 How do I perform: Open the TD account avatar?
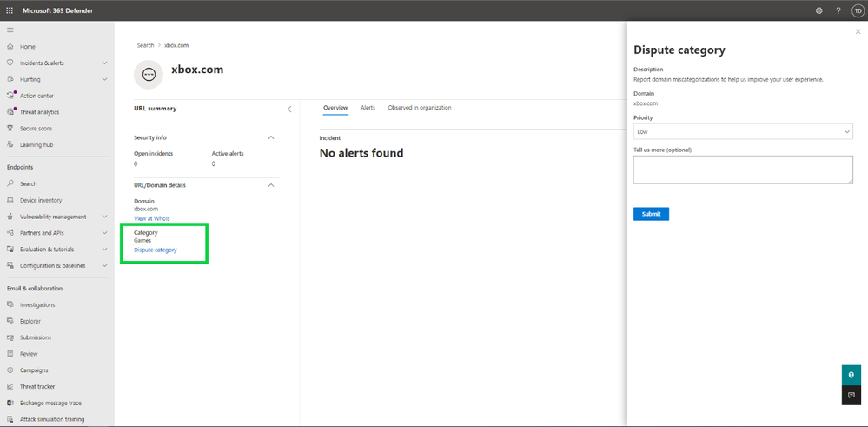pos(857,10)
